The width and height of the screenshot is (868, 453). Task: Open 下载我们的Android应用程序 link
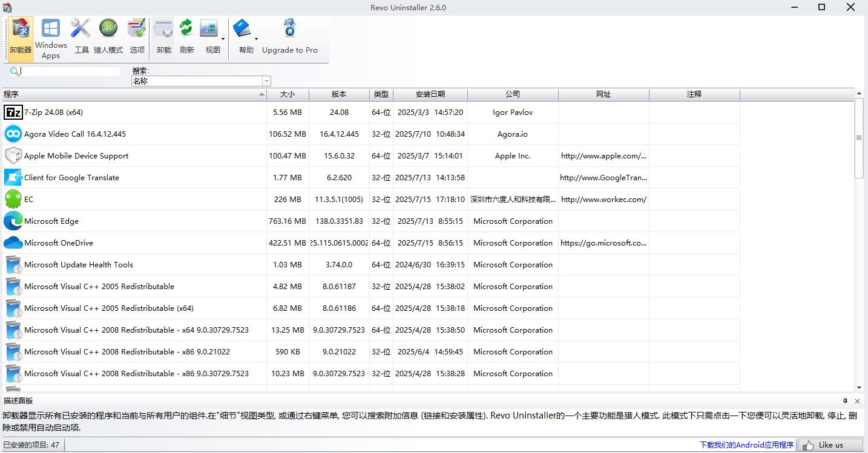(x=746, y=445)
